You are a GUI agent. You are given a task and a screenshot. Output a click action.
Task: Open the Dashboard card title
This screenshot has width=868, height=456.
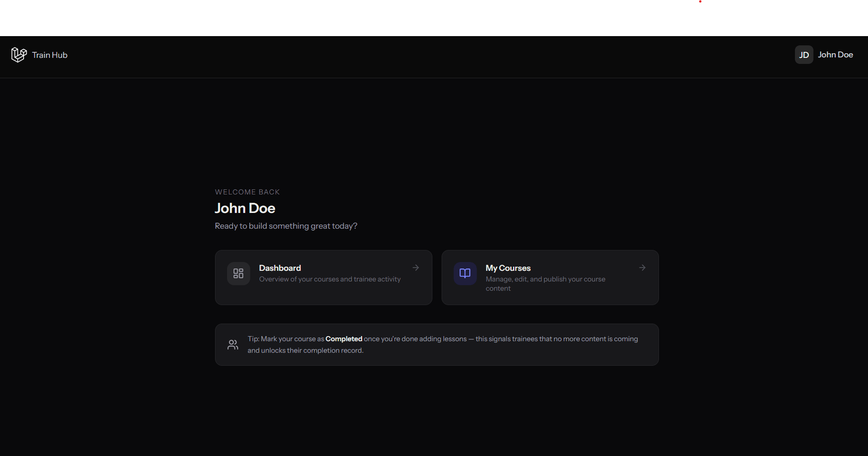[280, 268]
